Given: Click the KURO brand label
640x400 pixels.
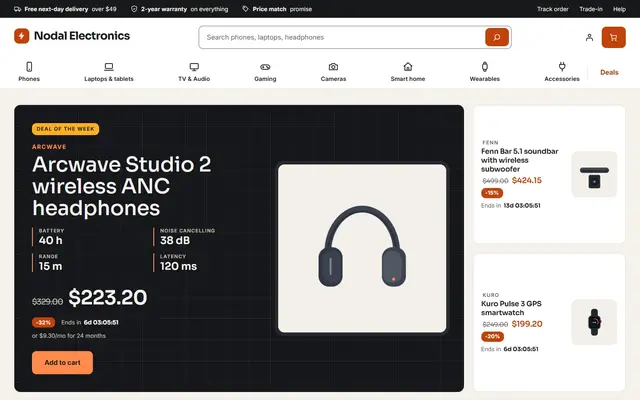Looking at the screenshot, I should pos(491,295).
